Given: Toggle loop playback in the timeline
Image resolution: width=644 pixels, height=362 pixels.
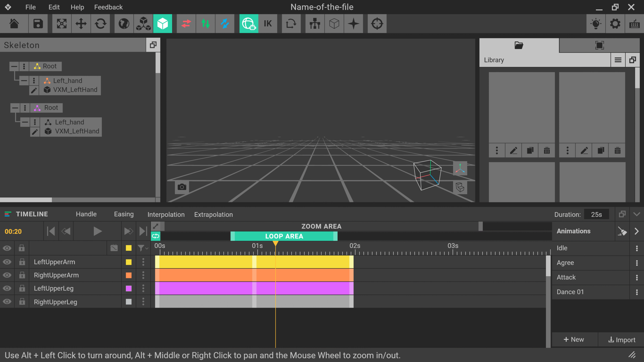Looking at the screenshot, I should click(155, 236).
